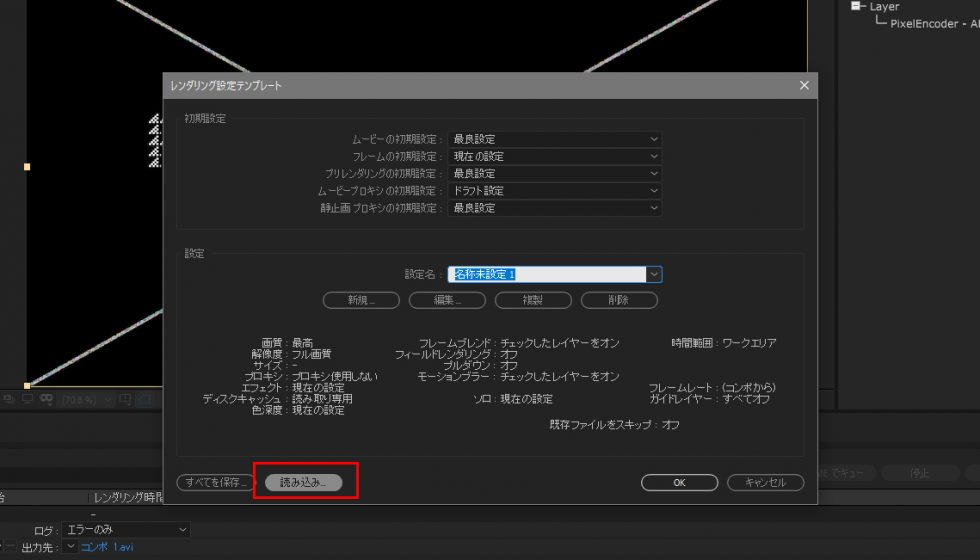Open the ログ dropdown showing エラーのみ
Image resolution: width=980 pixels, height=560 pixels.
(126, 530)
